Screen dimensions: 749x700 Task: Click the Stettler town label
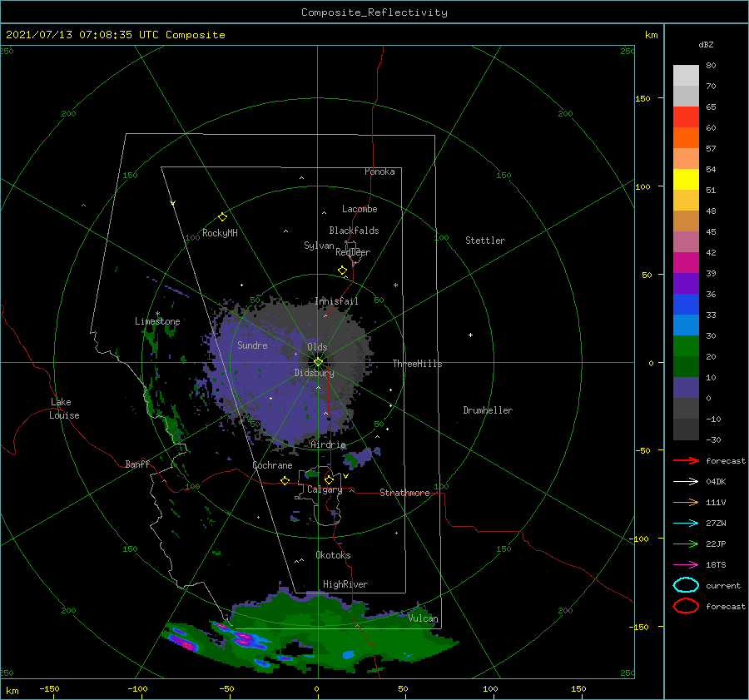[x=485, y=241]
